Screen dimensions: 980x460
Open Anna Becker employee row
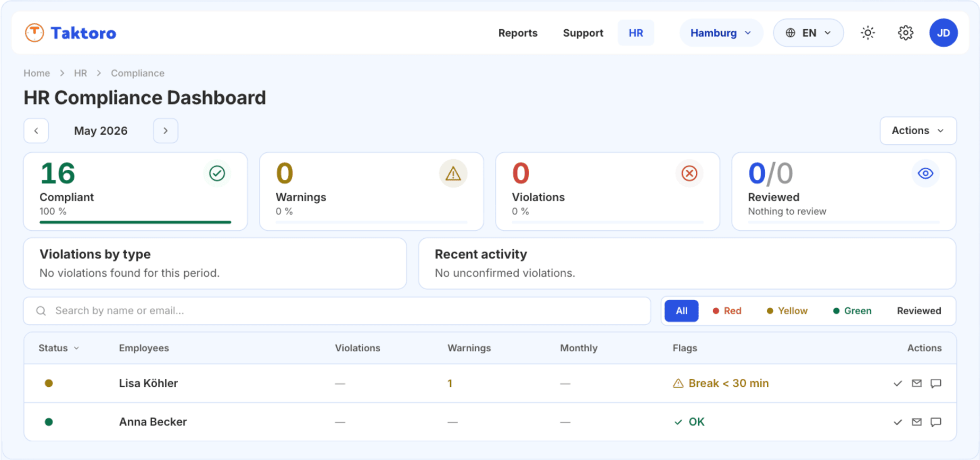pos(490,422)
